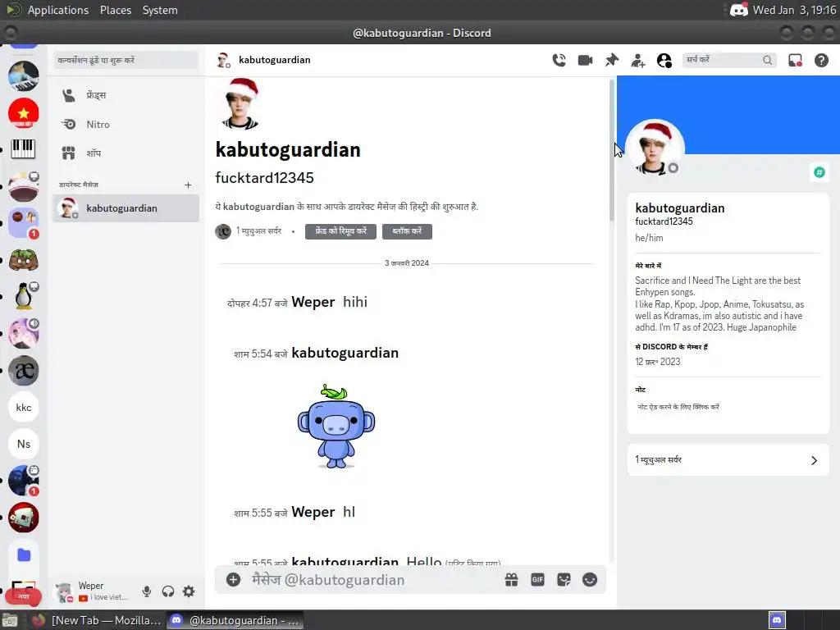This screenshot has height=630, width=840.
Task: Open the green frog server icon
Action: coord(24,260)
